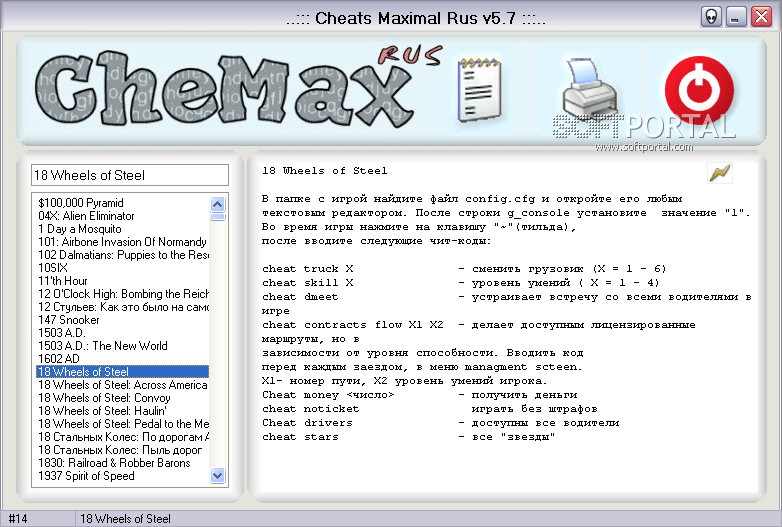Select highlighted "18 Wheels of Steel" row

coord(123,371)
